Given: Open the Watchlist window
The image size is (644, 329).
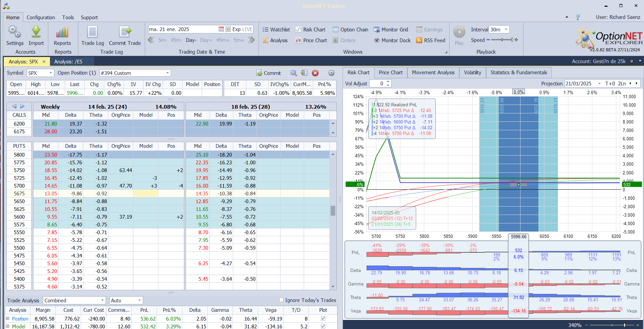Looking at the screenshot, I should [276, 30].
